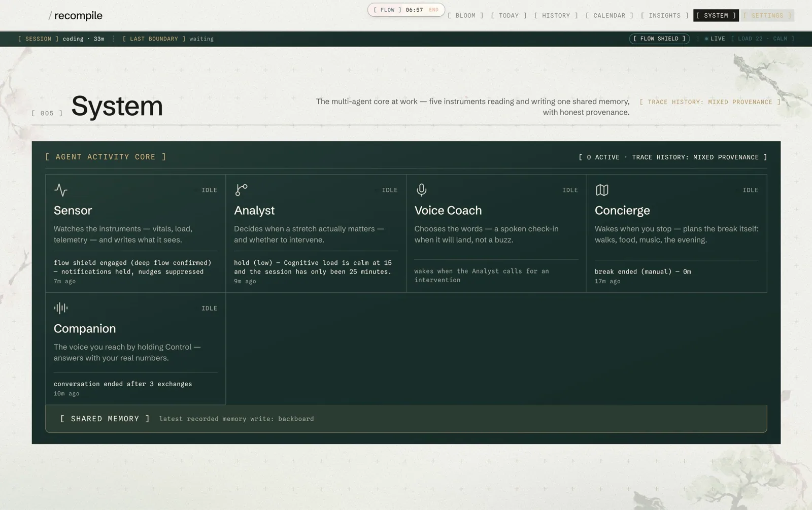Click 'coding · 33m' session value
The image size is (812, 510).
tap(83, 39)
